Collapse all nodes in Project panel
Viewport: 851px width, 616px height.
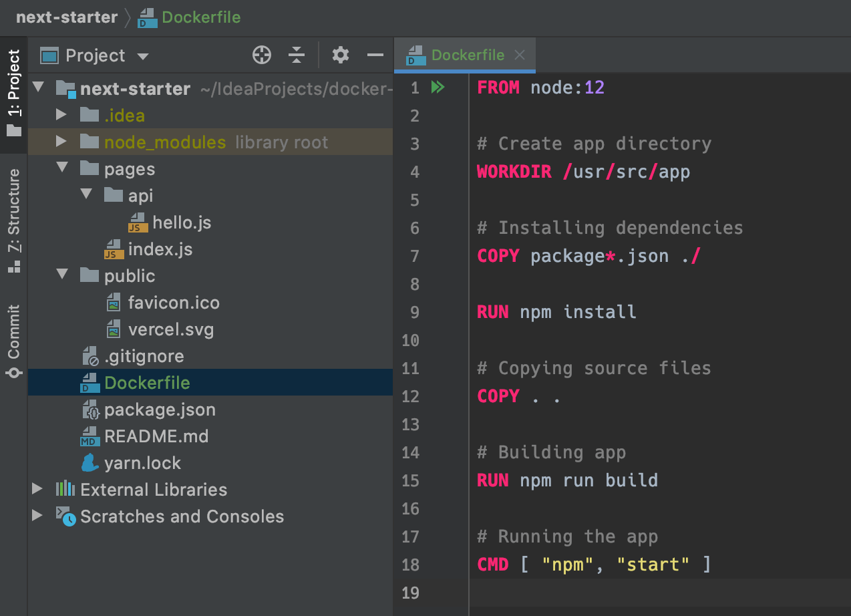(297, 55)
